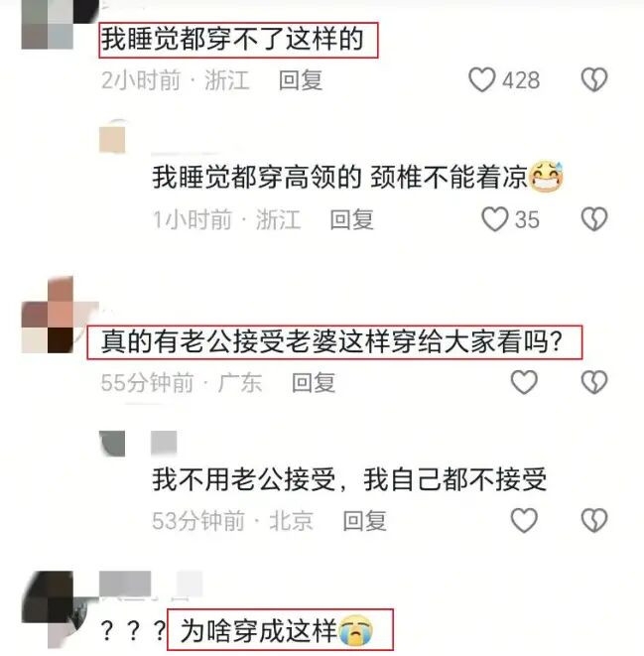Viewport: 644px width, 656px height.
Task: Open avatar of the Beijing reply author
Action: click(x=112, y=444)
